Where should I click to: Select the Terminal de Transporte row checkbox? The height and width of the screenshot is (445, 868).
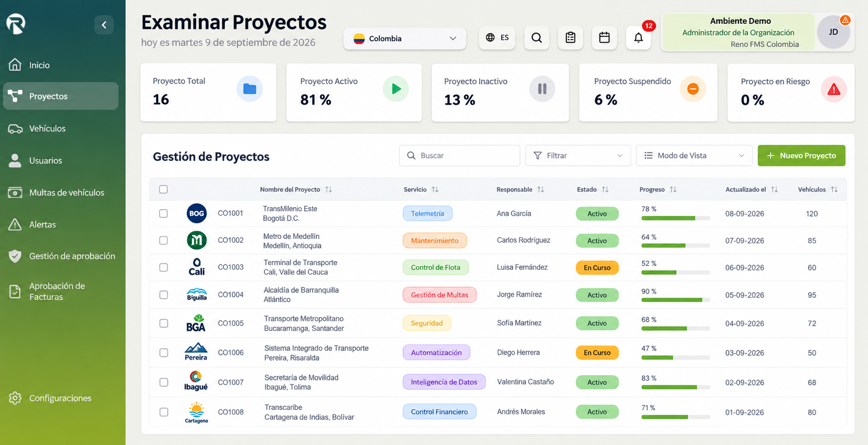[163, 268]
